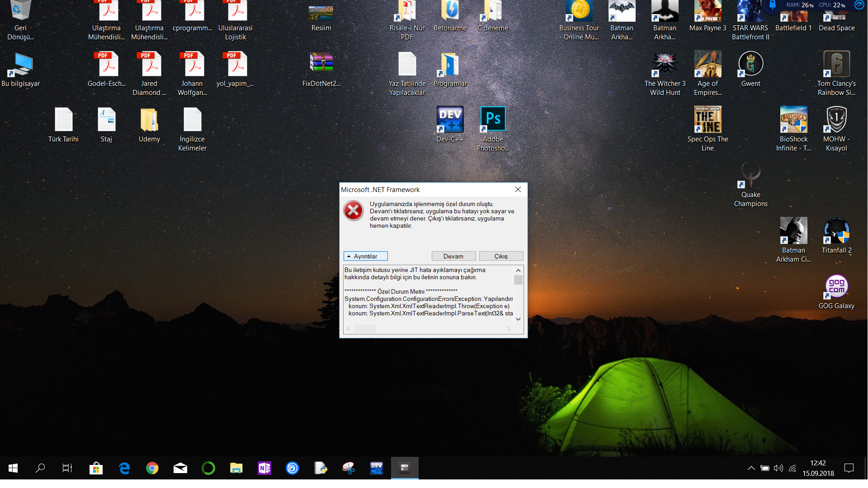868x488 pixels.
Task: Open the Windows Start menu
Action: click(13, 468)
